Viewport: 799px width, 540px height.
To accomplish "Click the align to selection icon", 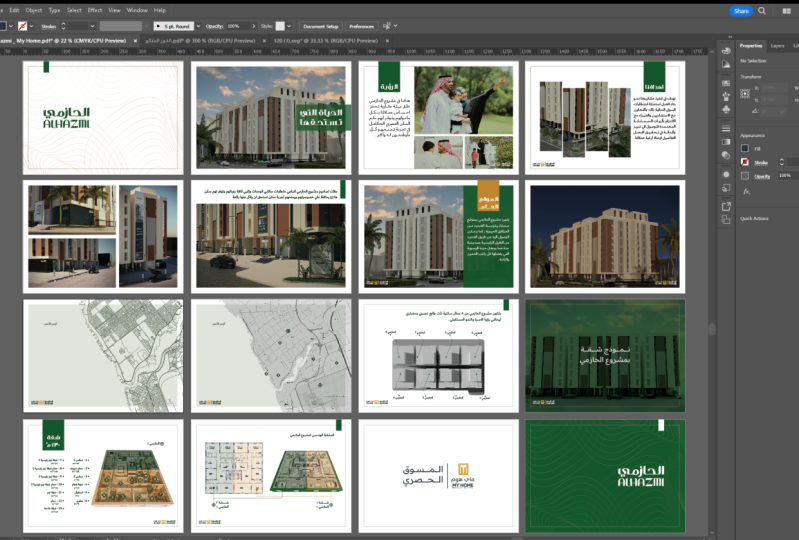I will tap(387, 26).
